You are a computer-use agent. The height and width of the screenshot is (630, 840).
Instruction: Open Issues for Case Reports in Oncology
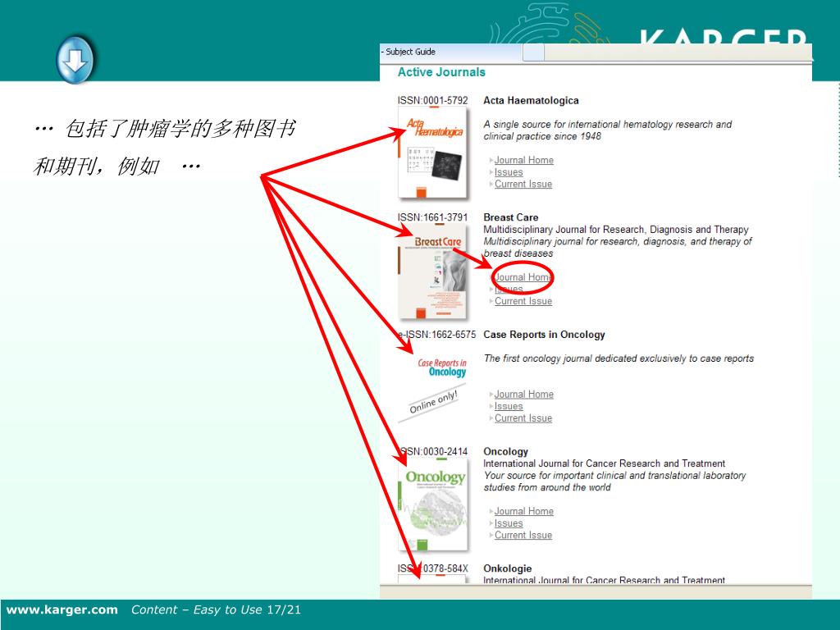coord(509,406)
